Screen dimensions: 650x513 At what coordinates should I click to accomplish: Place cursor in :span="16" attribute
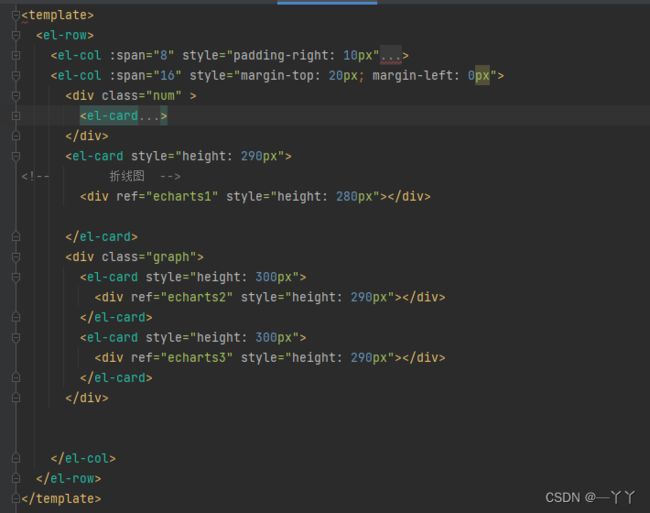(146, 76)
